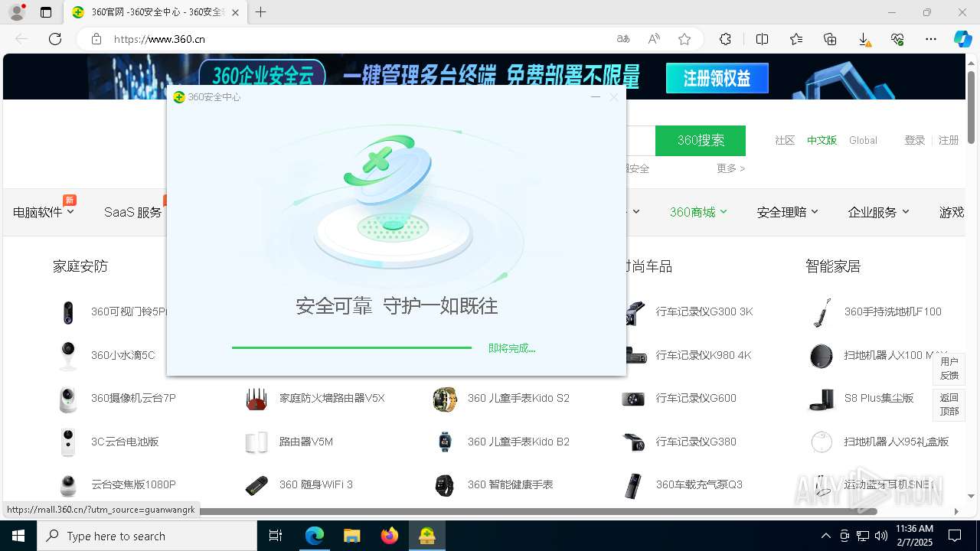Open clock and date in taskbar
This screenshot has height=551, width=980.
(x=914, y=536)
